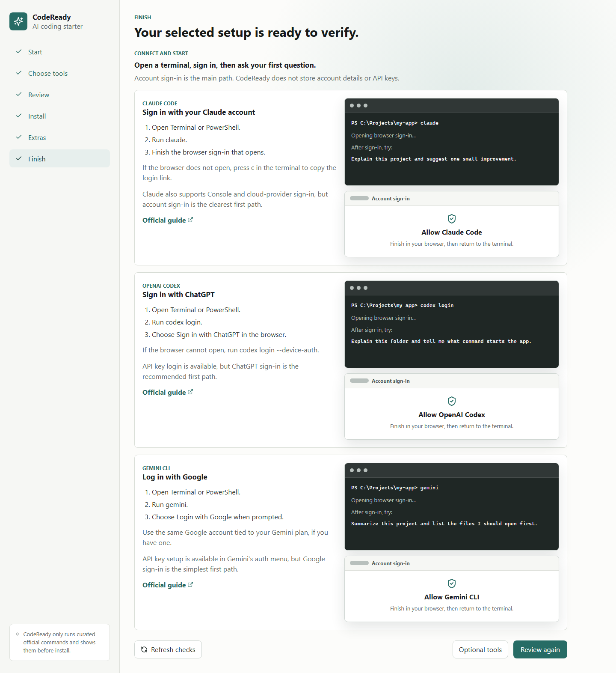This screenshot has height=673, width=616.
Task: Click the "PS C:\Projects\my-app> claude" command line
Action: pyautogui.click(x=395, y=123)
